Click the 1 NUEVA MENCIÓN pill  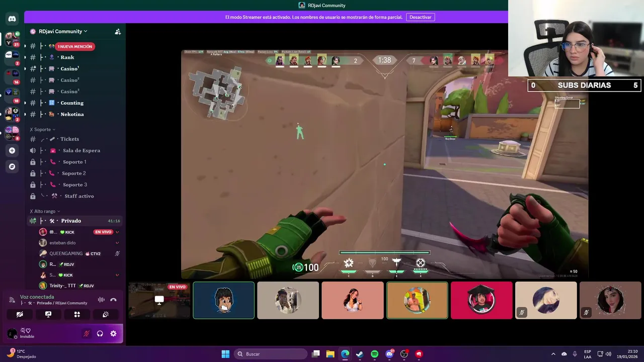(74, 46)
